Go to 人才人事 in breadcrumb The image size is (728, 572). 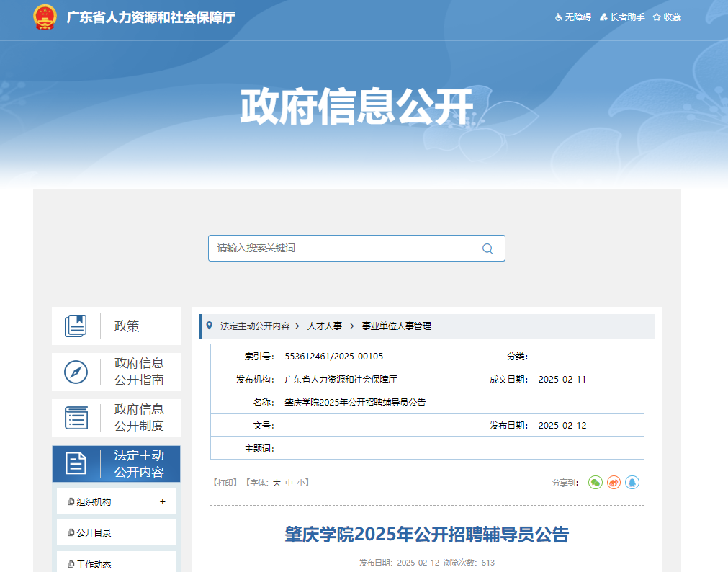click(x=325, y=326)
